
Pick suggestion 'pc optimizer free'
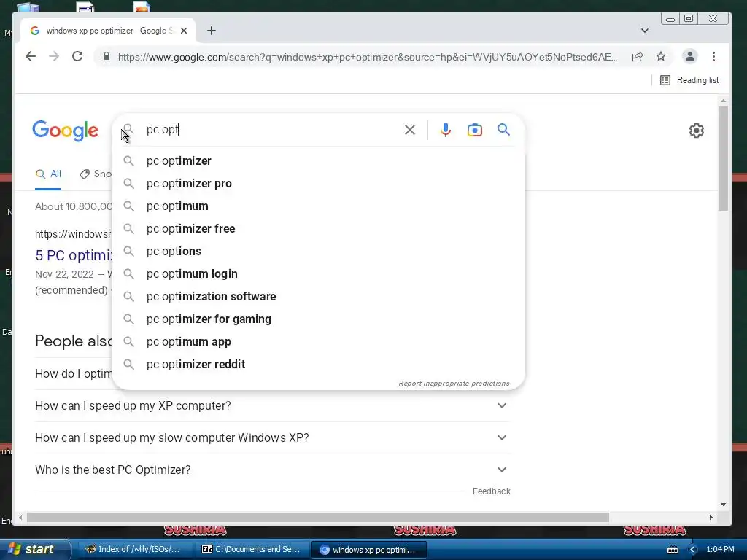(318, 228)
